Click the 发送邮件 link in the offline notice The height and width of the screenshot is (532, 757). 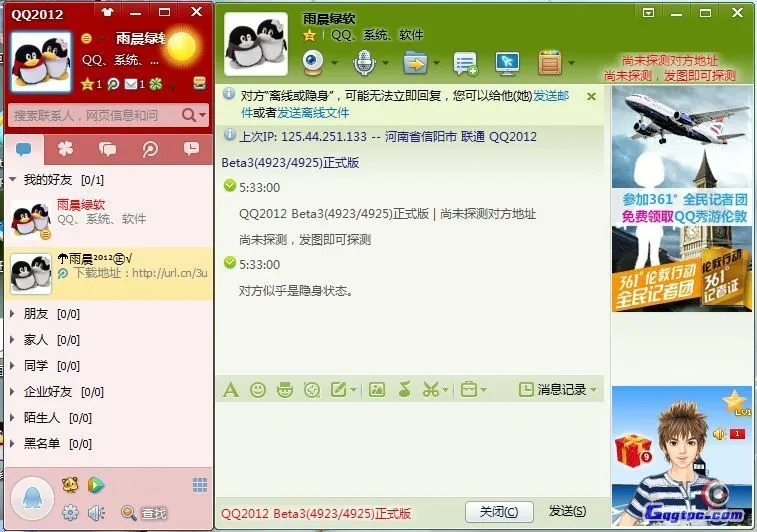pyautogui.click(x=551, y=96)
